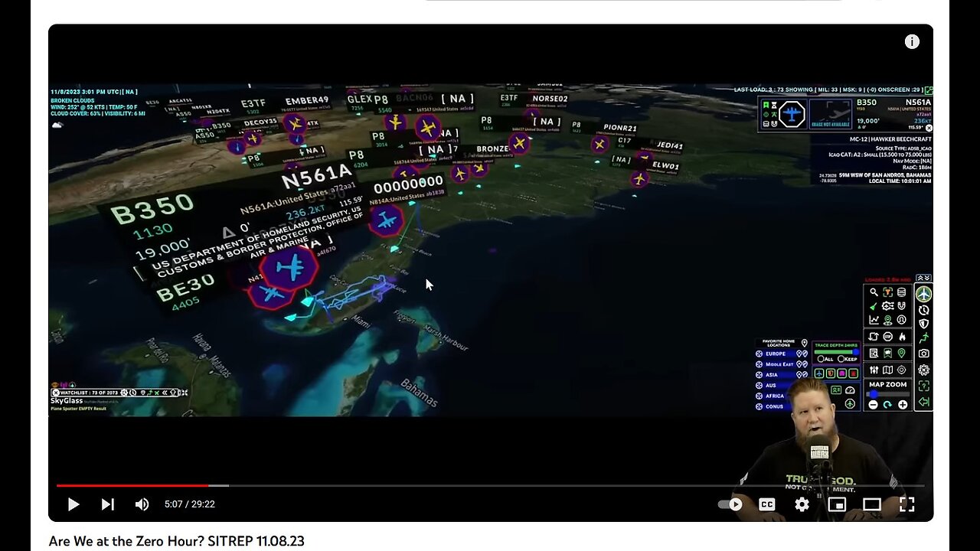980x551 pixels.
Task: Adjust the MAP ZOOM slider handle
Action: pos(873,394)
